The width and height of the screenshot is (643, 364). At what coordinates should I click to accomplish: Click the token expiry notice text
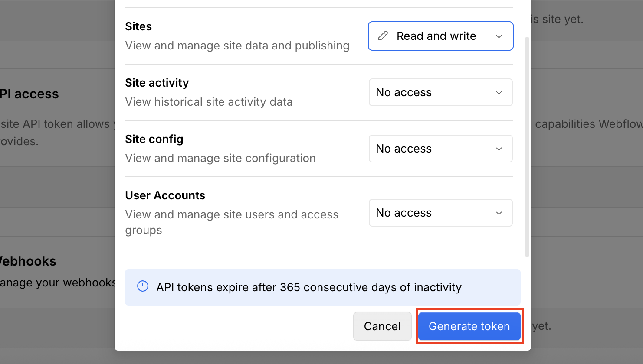[308, 287]
